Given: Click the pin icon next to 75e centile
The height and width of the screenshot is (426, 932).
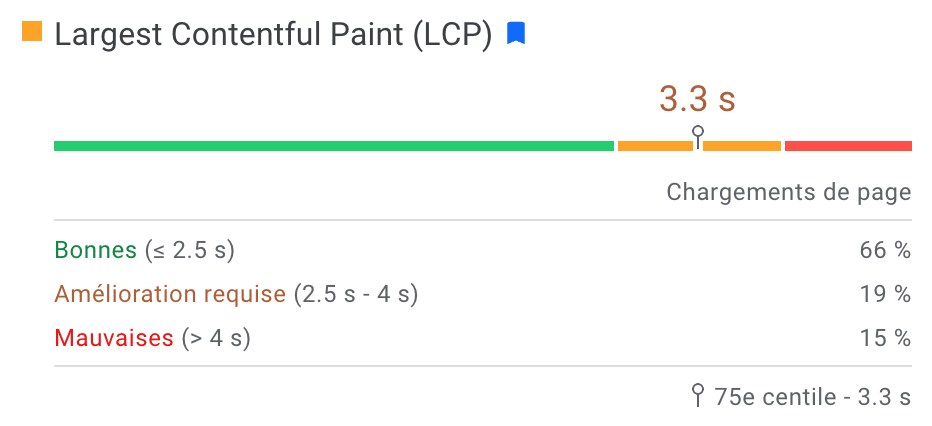Looking at the screenshot, I should click(698, 395).
